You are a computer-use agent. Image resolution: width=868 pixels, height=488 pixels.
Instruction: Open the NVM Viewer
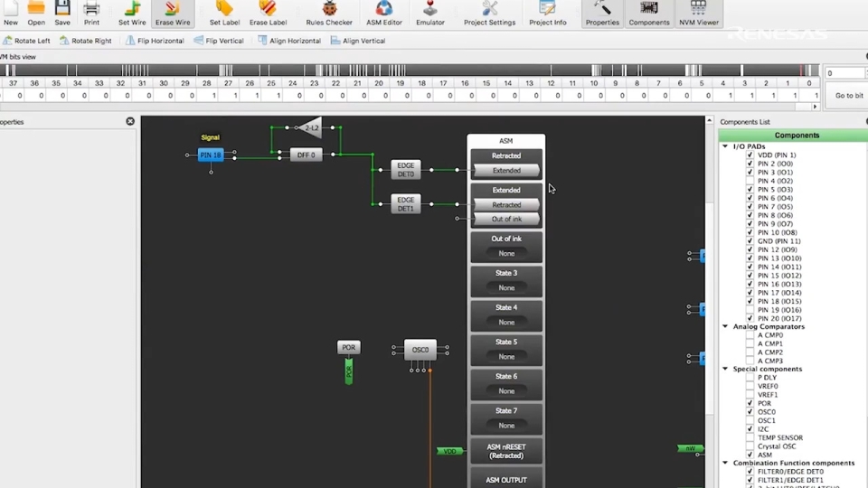(699, 14)
